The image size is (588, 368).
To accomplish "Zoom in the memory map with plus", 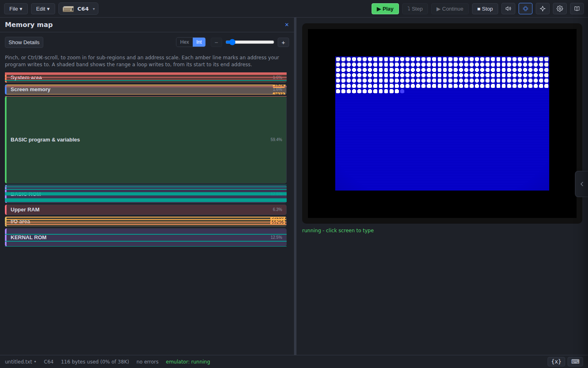I will 283,43.
